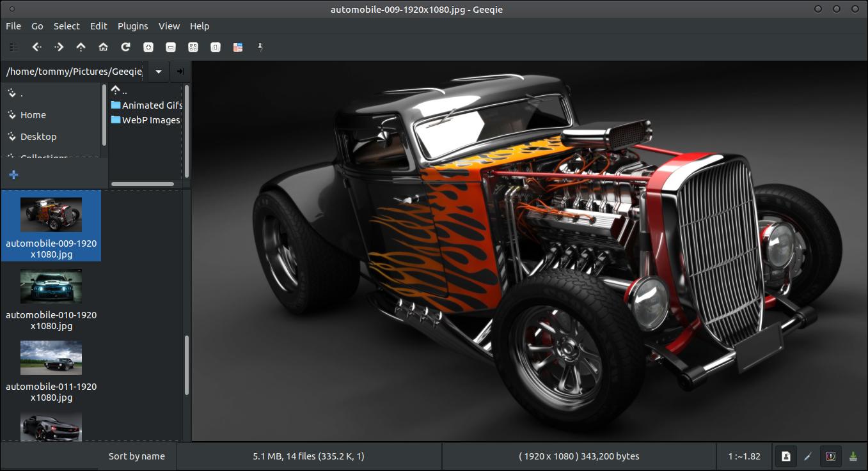Click the green download-arrow icon in status bar
This screenshot has width=868, height=471.
pos(853,456)
